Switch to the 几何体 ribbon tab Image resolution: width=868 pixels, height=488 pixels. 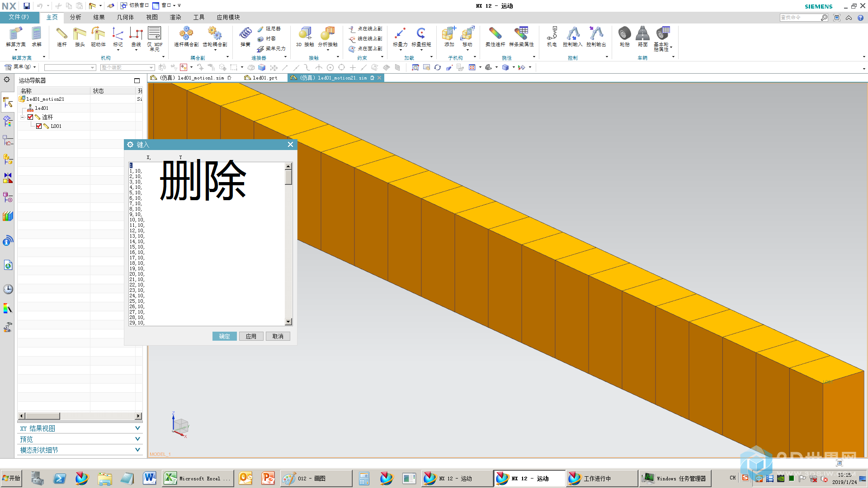[x=126, y=17]
